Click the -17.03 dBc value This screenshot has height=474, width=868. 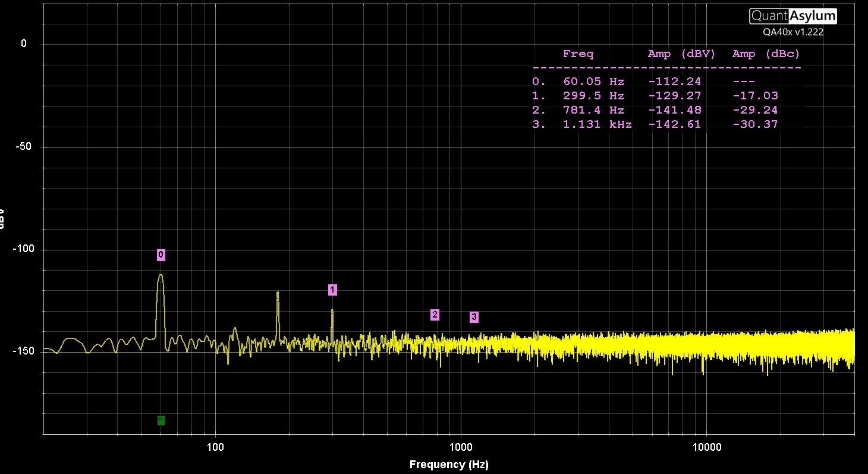click(756, 96)
